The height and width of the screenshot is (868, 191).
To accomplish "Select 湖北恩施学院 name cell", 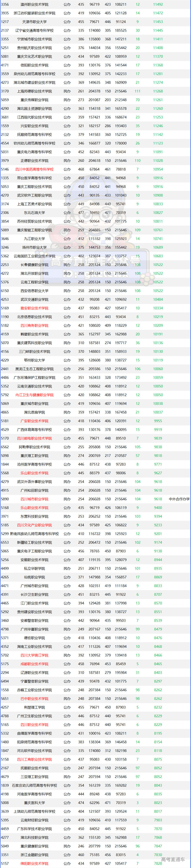I will coord(34,412).
